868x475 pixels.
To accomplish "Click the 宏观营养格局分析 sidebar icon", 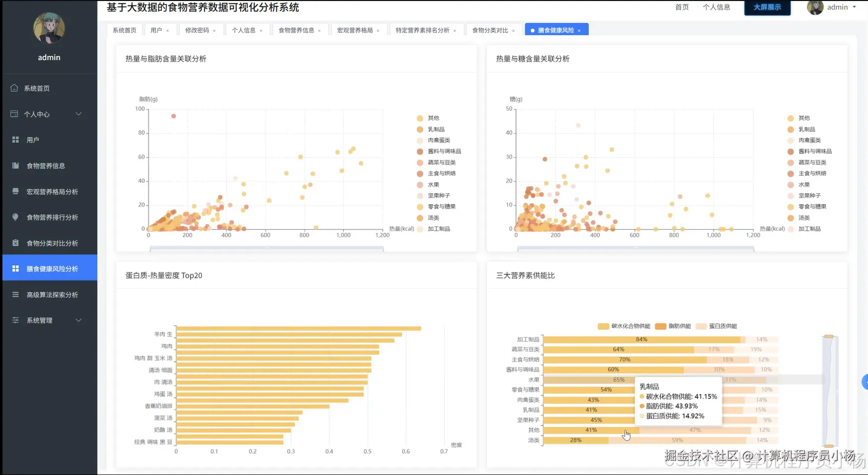I will (15, 191).
